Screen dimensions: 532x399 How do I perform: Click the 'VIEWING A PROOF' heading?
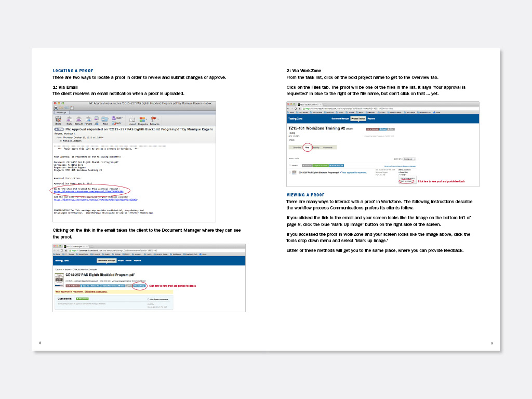coord(305,195)
